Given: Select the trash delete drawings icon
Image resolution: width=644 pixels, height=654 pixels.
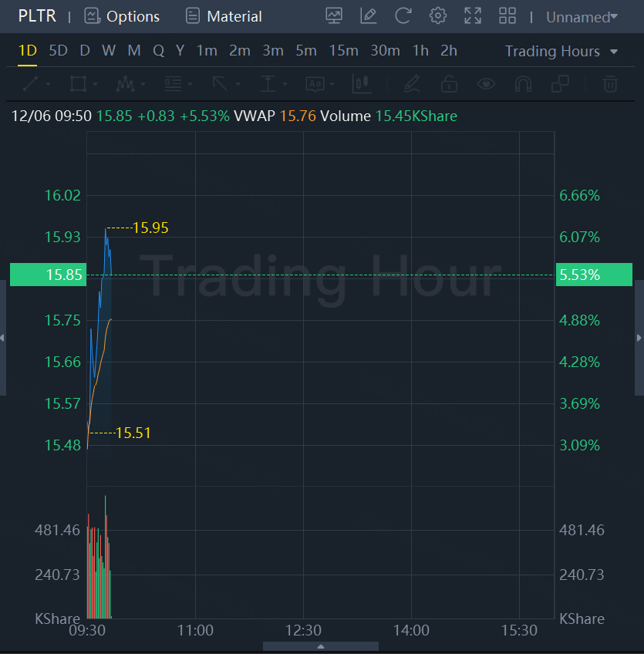Looking at the screenshot, I should click(x=610, y=83).
